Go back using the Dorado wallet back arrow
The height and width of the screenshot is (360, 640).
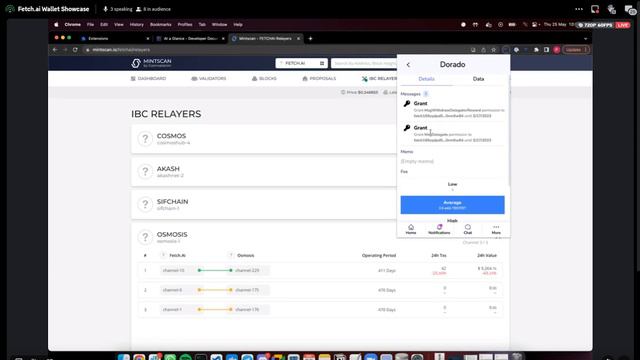click(x=408, y=65)
